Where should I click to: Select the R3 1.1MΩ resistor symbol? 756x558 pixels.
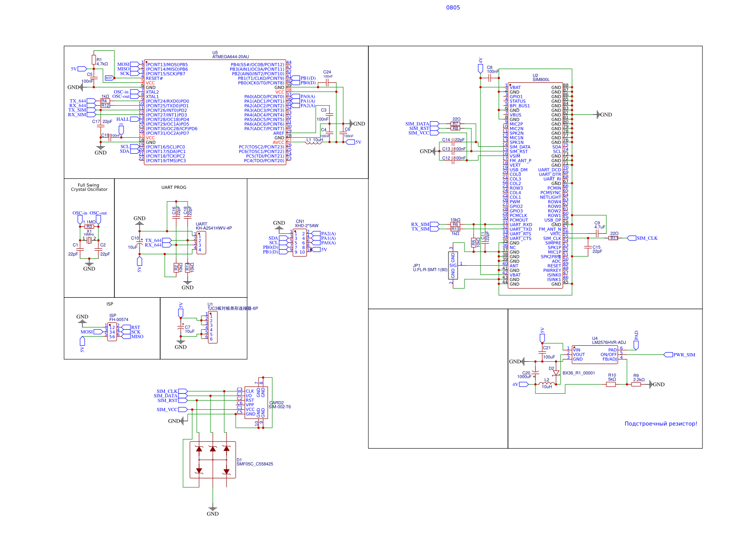pyautogui.click(x=89, y=226)
